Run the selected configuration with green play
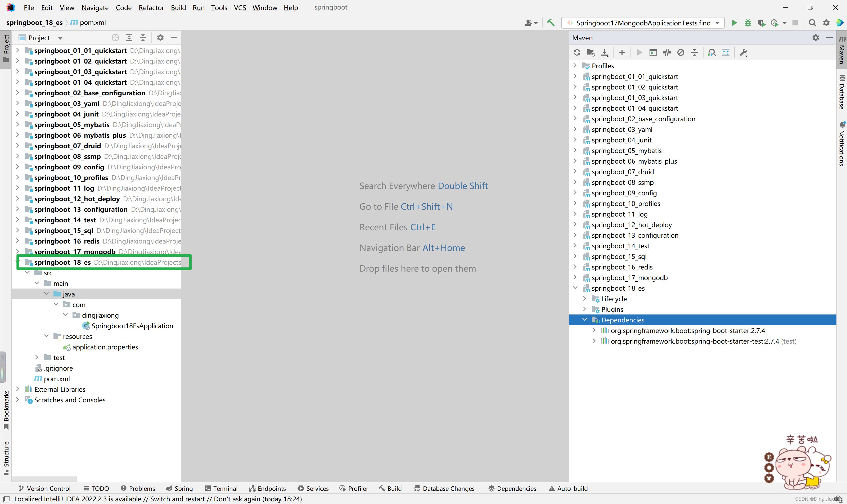Viewport: 847px width, 504px height. point(734,23)
